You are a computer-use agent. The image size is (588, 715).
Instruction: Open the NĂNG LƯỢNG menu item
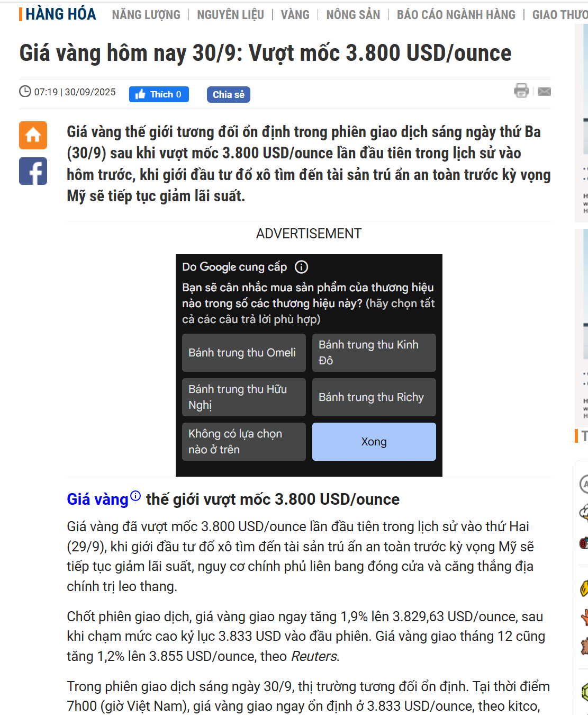146,15
